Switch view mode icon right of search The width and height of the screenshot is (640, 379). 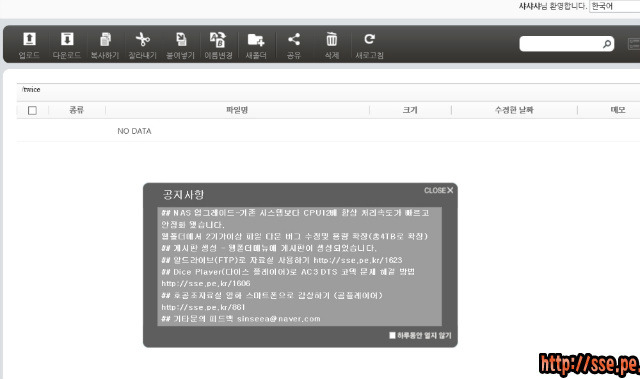point(634,44)
